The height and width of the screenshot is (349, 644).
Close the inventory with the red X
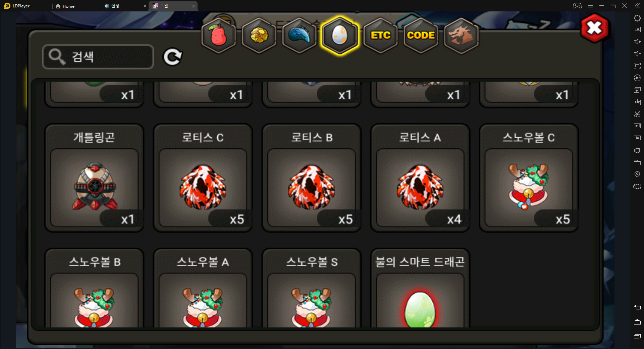pyautogui.click(x=595, y=28)
